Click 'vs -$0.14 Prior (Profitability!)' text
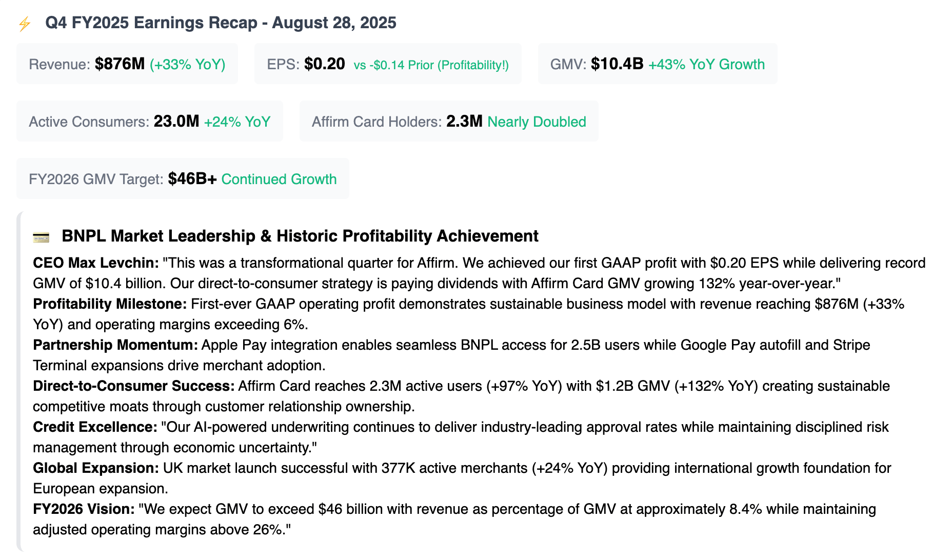This screenshot has width=952, height=560. [431, 65]
